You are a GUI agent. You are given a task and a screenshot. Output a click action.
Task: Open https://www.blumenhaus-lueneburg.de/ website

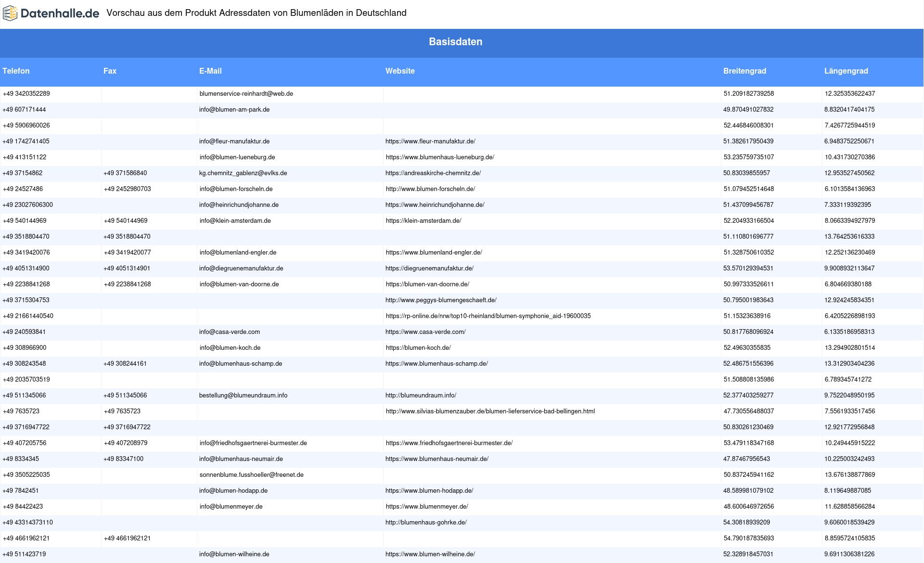tap(440, 157)
